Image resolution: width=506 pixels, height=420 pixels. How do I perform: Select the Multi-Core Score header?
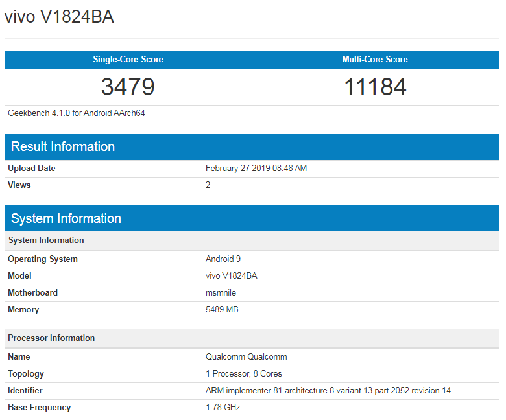(375, 60)
